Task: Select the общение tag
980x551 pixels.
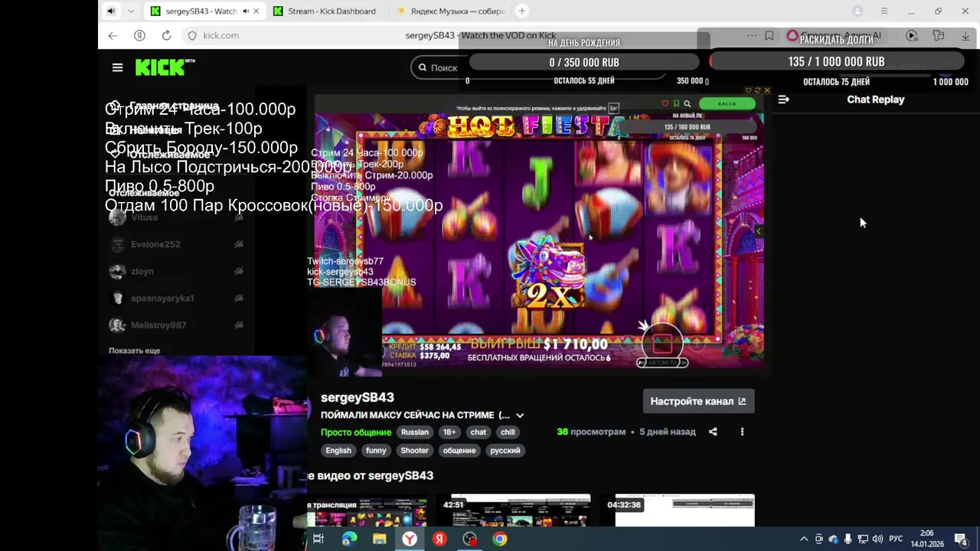Action: pyautogui.click(x=459, y=451)
